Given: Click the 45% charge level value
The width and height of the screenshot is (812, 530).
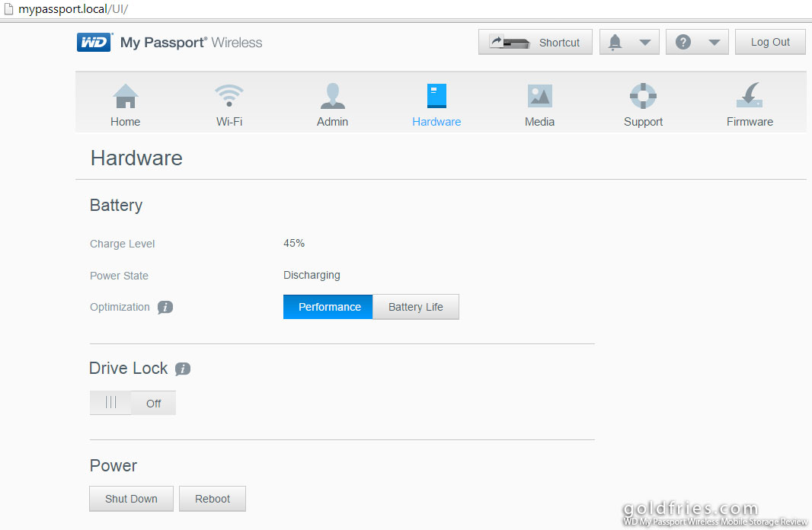Looking at the screenshot, I should (x=294, y=243).
